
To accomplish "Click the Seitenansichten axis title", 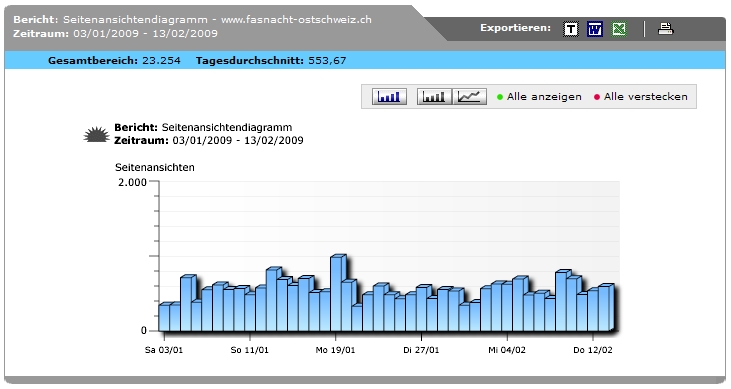I will tap(155, 167).
